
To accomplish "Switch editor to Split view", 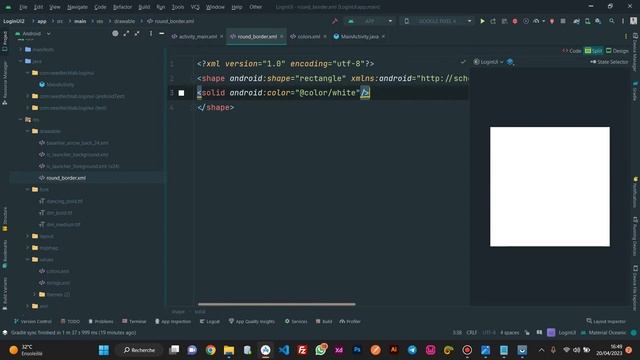I will (x=593, y=51).
